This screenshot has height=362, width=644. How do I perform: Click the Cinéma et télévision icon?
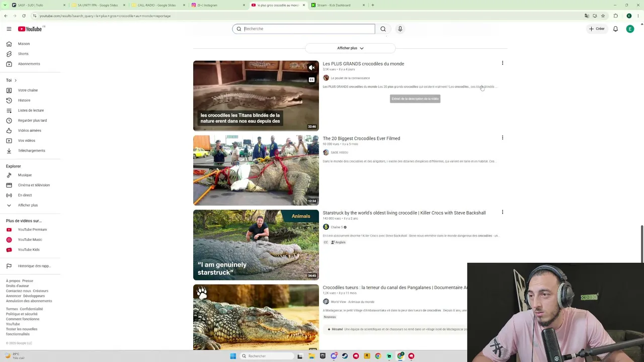(x=9, y=185)
